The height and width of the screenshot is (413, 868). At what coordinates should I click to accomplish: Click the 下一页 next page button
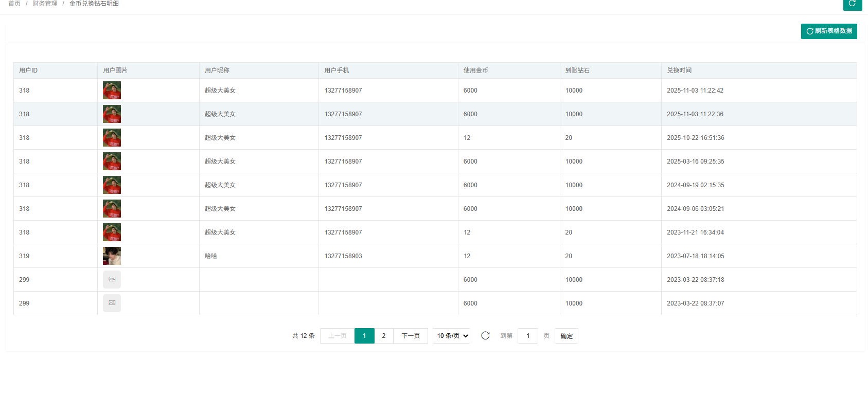pyautogui.click(x=410, y=336)
